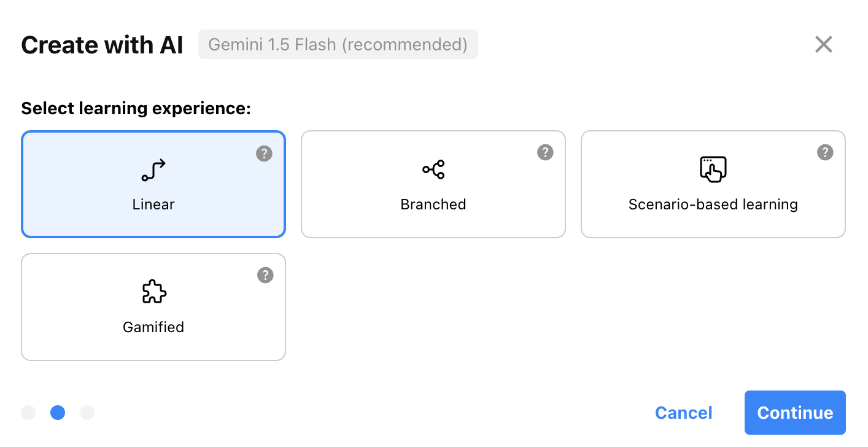The height and width of the screenshot is (447, 868).
Task: Click the Gamified puzzle piece icon
Action: click(153, 292)
